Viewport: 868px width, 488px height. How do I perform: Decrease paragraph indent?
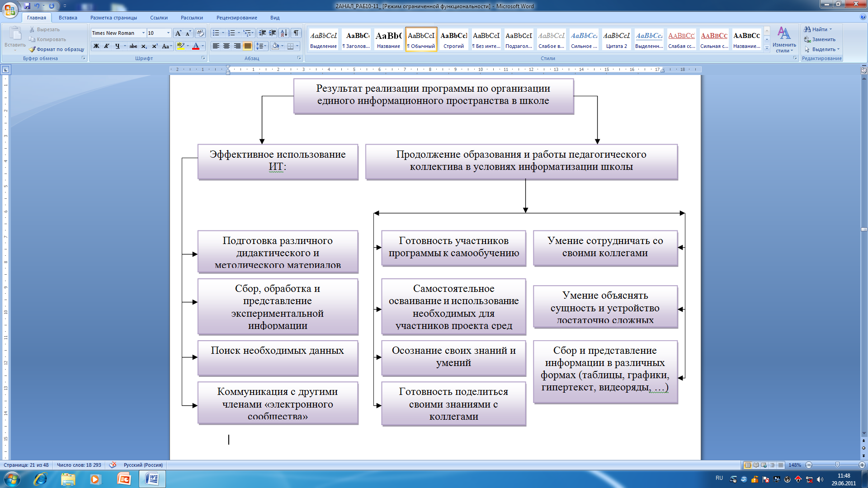click(x=262, y=33)
